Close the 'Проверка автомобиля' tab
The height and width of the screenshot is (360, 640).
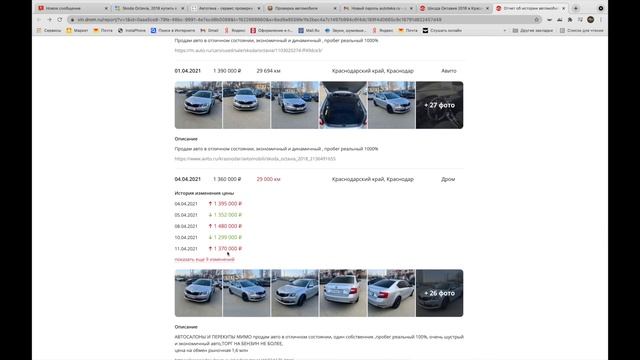(335, 8)
